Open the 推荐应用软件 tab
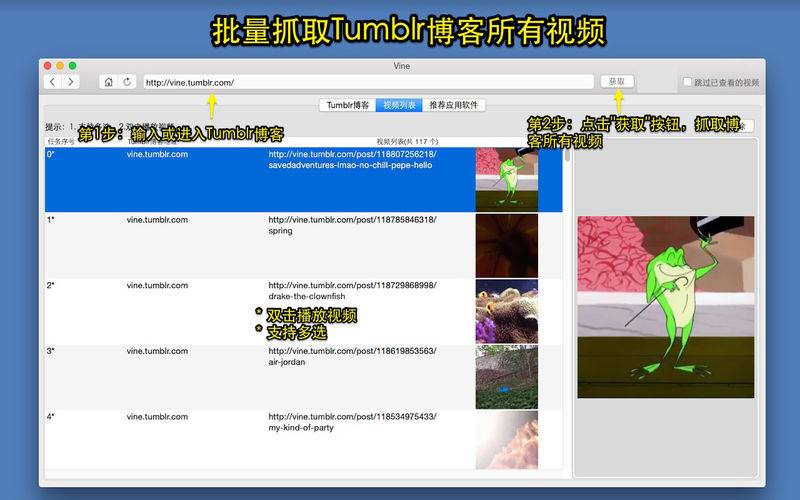This screenshot has height=500, width=800. pos(454,105)
